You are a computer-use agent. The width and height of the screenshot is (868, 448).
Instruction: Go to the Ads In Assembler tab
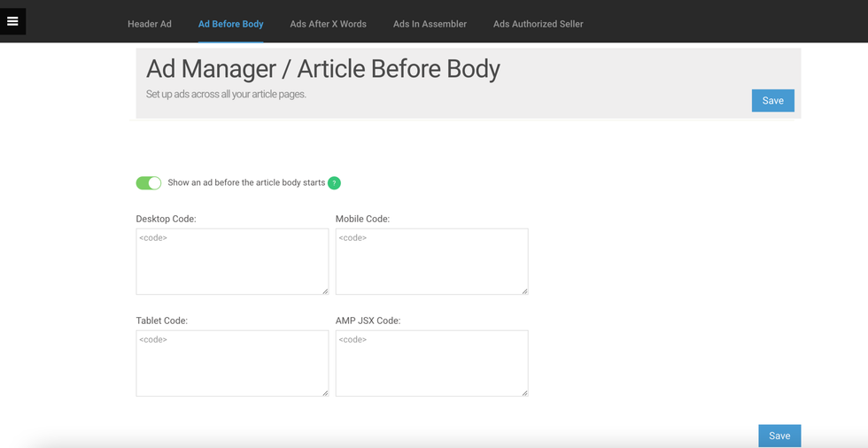430,24
